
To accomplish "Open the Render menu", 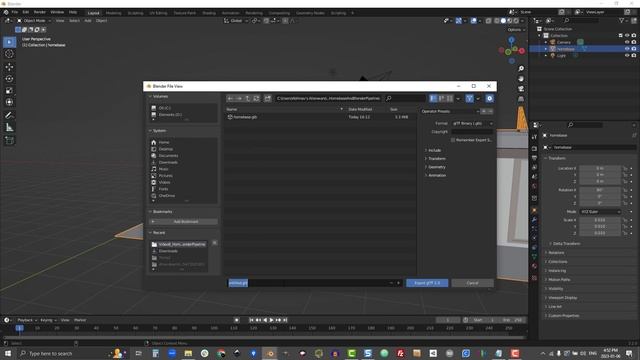I will [40, 12].
